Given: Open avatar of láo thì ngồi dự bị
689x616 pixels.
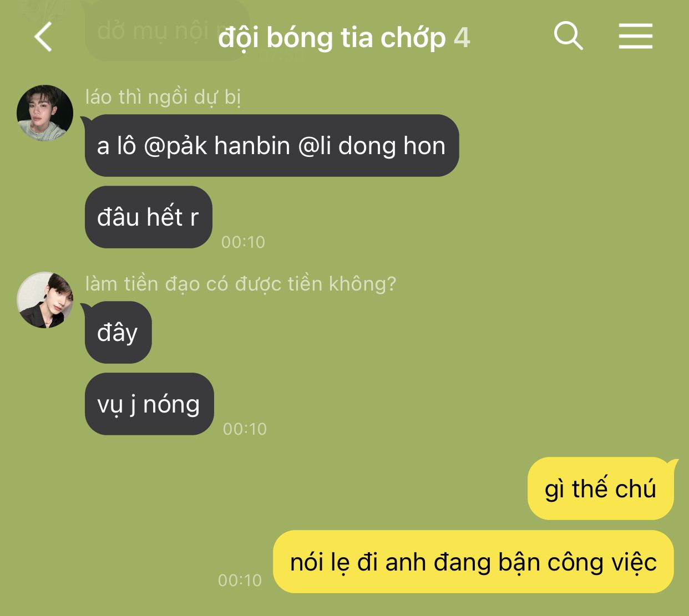Looking at the screenshot, I should tap(45, 113).
